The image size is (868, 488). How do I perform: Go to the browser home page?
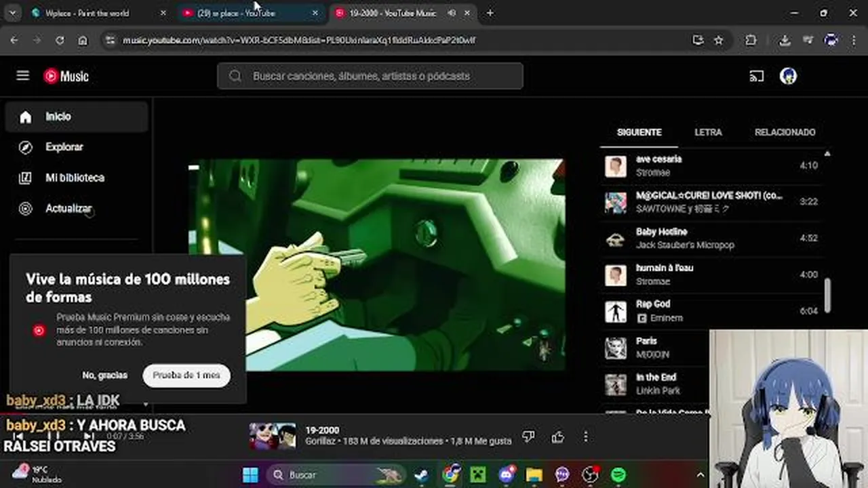click(x=83, y=40)
